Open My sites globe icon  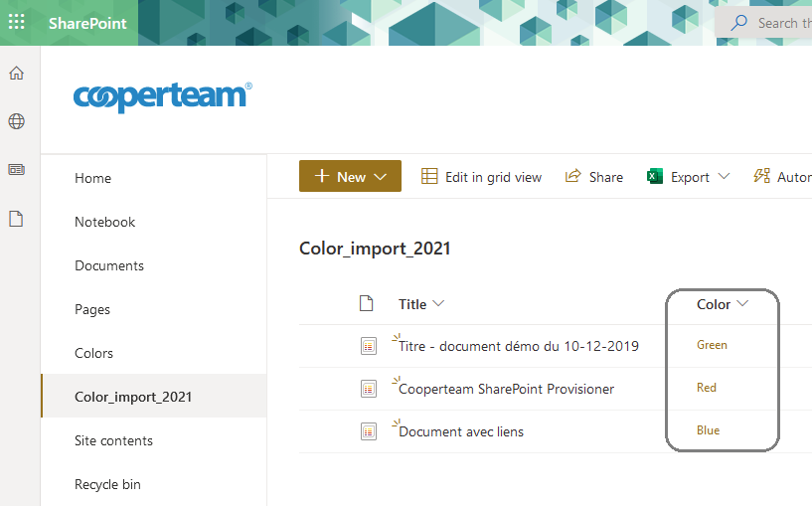point(16,121)
